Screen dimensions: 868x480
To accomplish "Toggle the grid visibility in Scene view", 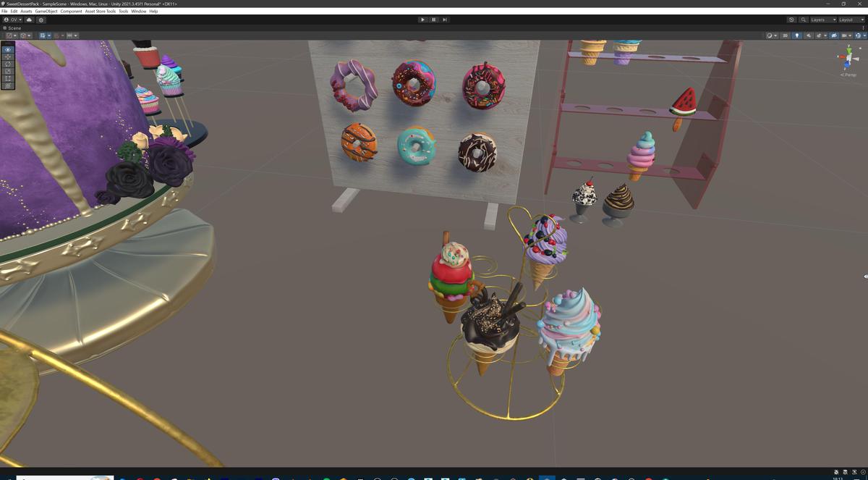I will click(844, 35).
